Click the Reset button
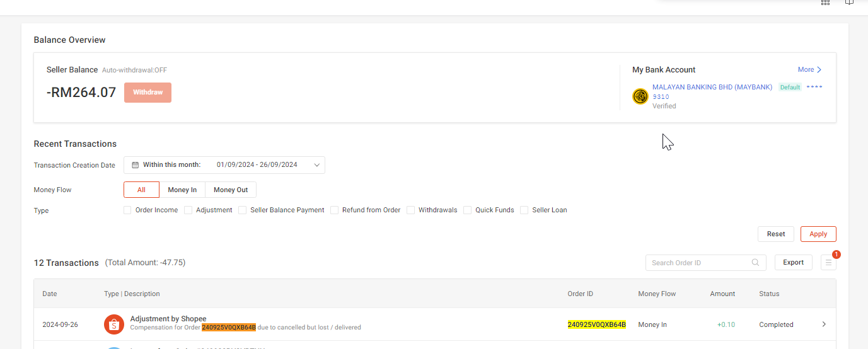Screen dimensions: 868x349 [x=776, y=234]
